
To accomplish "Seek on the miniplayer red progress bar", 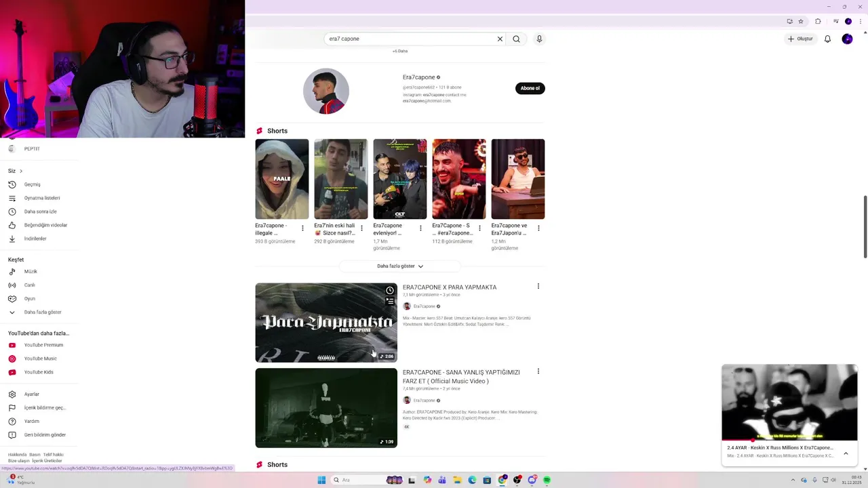I will click(789, 441).
